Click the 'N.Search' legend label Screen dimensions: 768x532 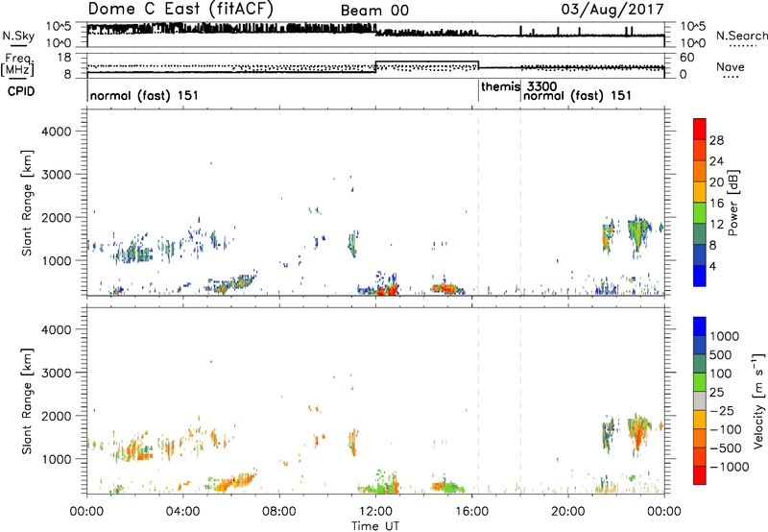click(741, 36)
